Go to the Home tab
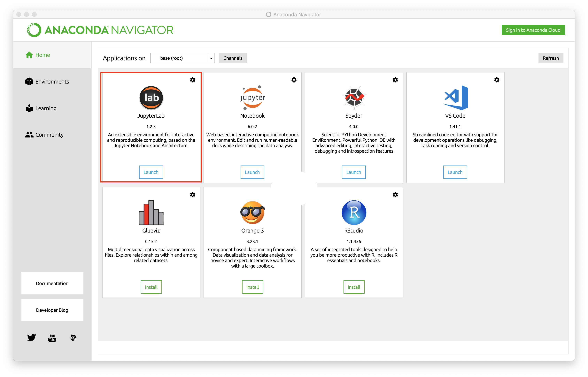 (x=52, y=55)
